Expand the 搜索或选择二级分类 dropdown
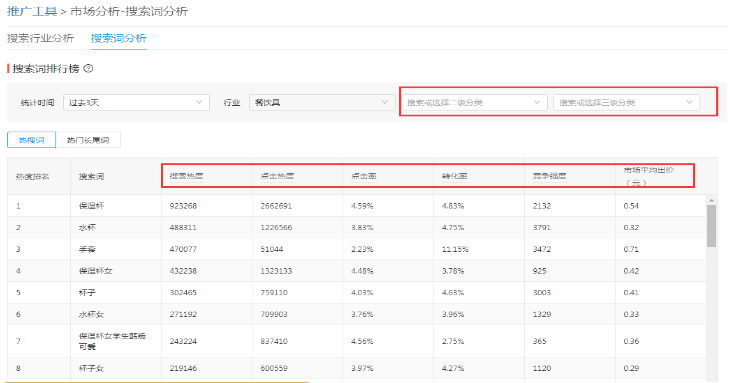This screenshot has width=731, height=383. tap(474, 103)
